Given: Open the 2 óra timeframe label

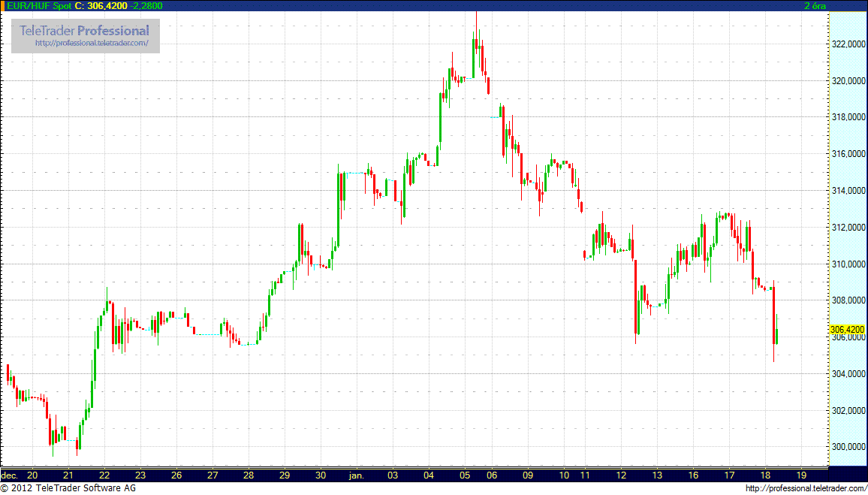Looking at the screenshot, I should coord(815,5).
